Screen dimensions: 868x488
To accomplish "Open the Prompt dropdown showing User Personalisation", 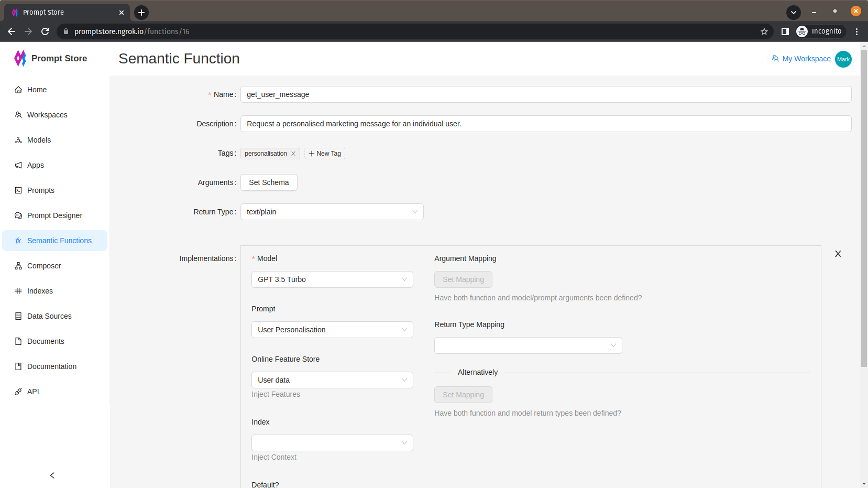I will point(332,330).
